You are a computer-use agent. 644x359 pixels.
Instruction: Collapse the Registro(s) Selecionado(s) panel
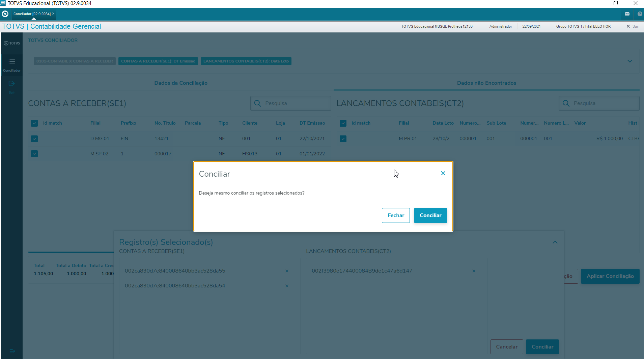555,242
